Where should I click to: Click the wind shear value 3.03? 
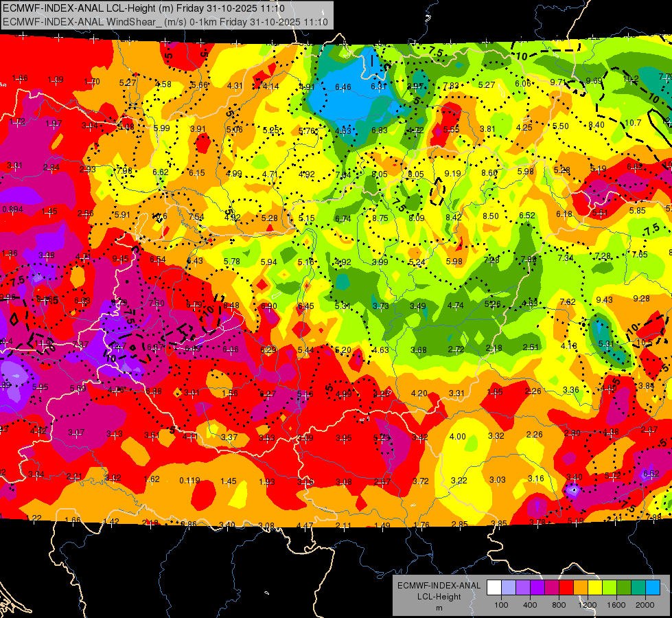tap(498, 479)
